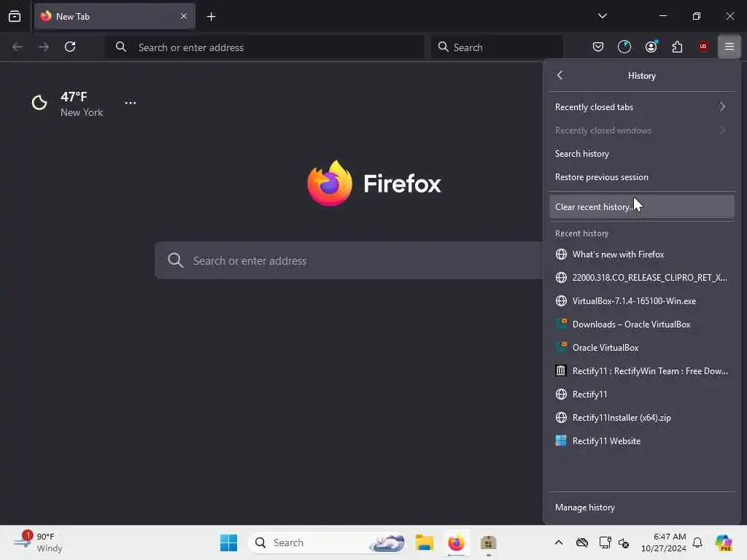Open the circular gauge toolbar icon
747x560 pixels.
point(624,47)
